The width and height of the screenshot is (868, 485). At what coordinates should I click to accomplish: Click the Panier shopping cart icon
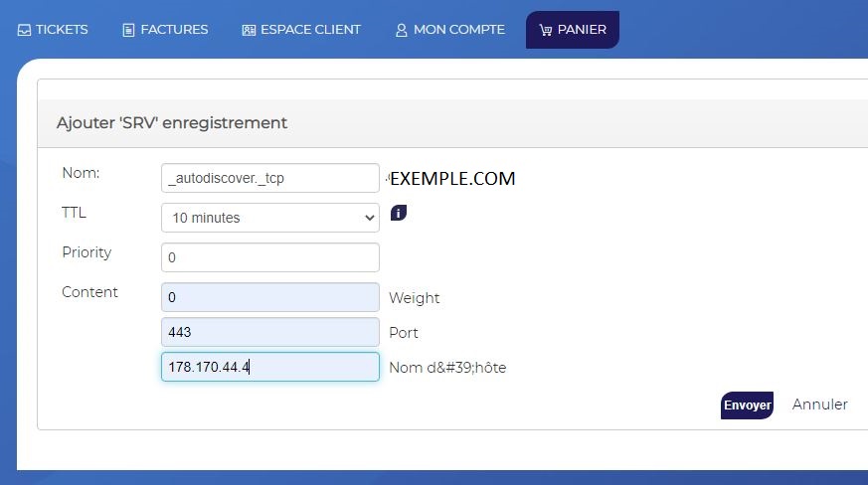click(546, 30)
